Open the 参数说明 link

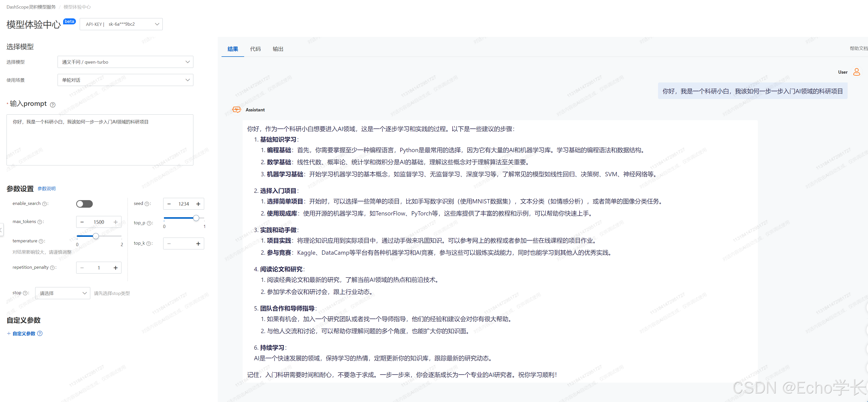coord(47,189)
